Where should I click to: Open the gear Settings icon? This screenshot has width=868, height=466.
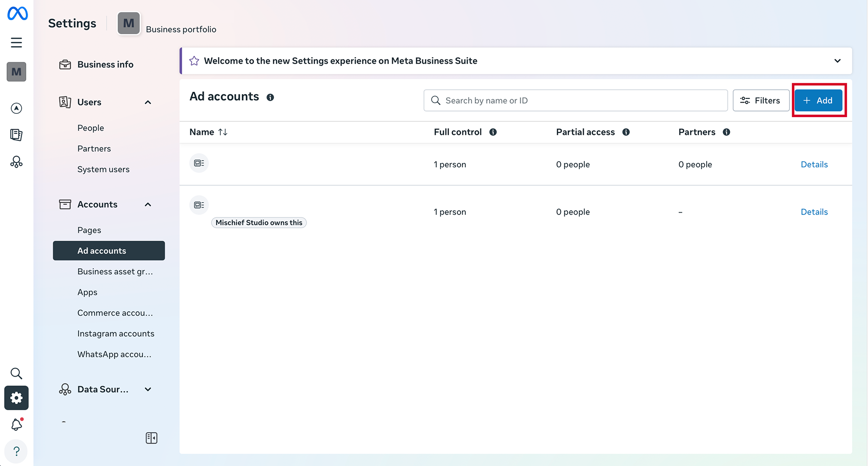[16, 398]
